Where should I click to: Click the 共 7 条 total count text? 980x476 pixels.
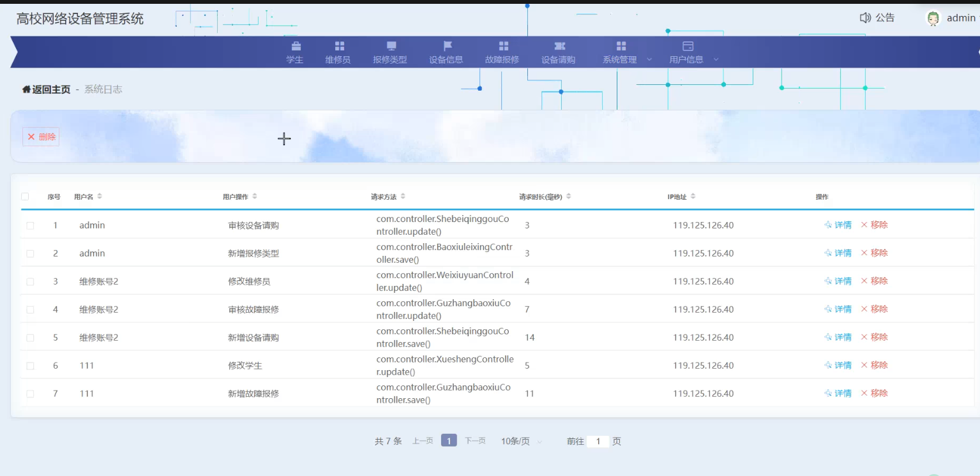(x=388, y=441)
